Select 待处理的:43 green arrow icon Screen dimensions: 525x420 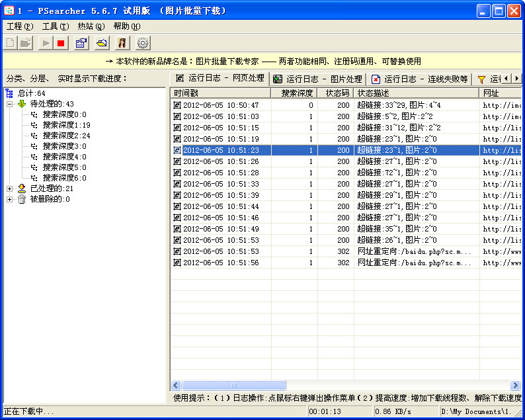22,104
